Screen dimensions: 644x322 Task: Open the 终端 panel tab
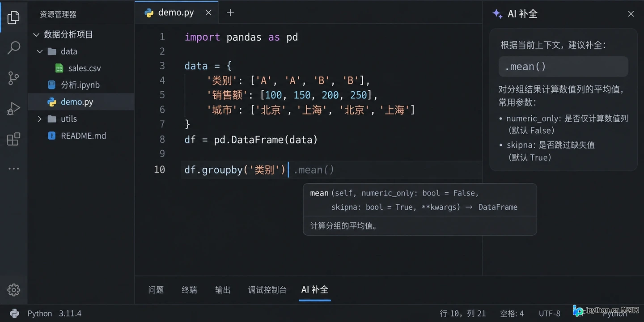[x=189, y=290]
